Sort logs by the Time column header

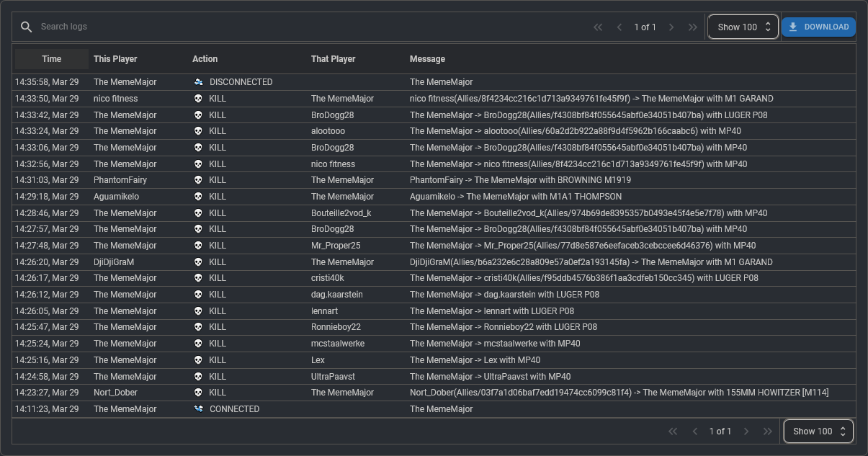click(x=52, y=59)
